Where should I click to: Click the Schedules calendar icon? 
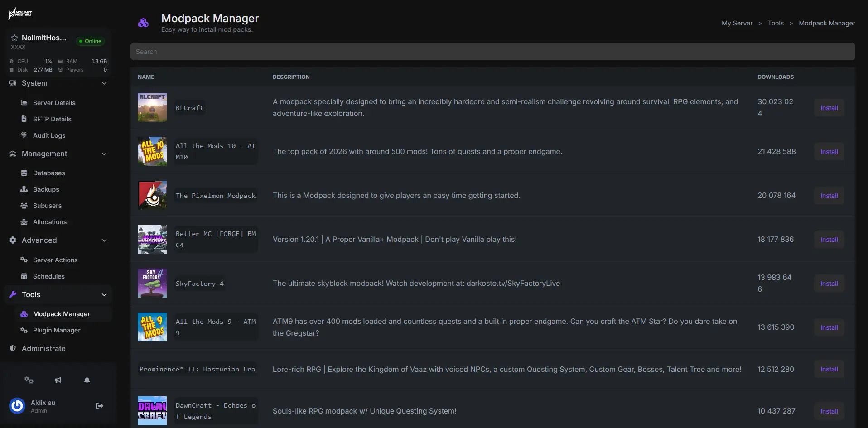click(x=24, y=276)
